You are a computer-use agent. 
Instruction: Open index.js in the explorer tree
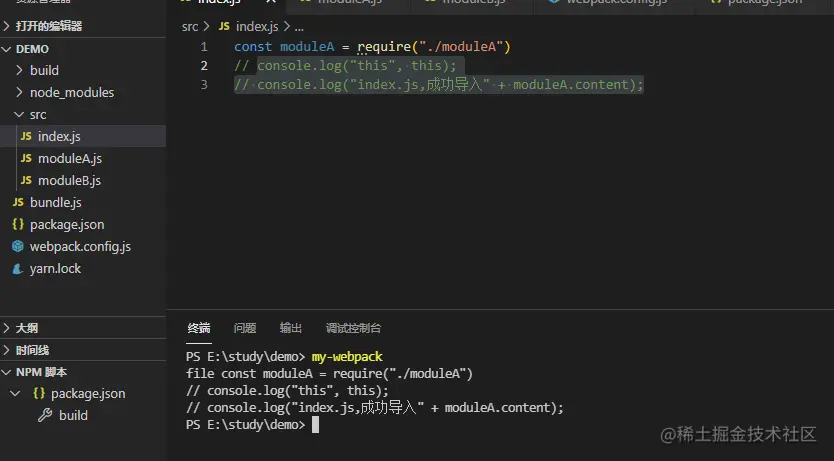pyautogui.click(x=59, y=137)
